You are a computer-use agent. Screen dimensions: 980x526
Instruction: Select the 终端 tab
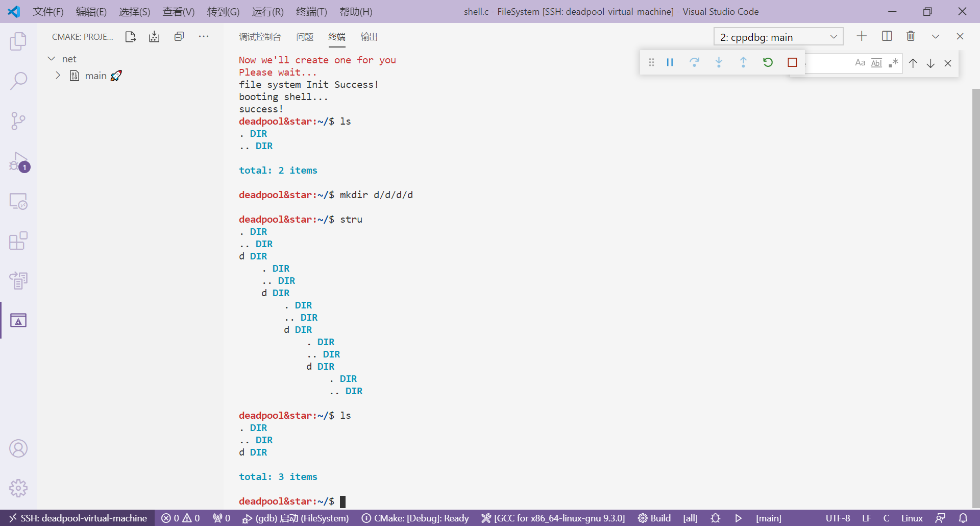[337, 37]
